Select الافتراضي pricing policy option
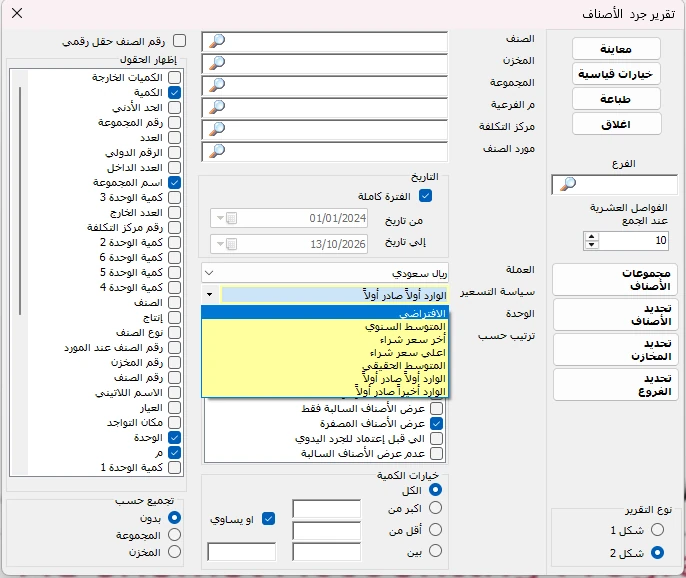Image resolution: width=686 pixels, height=578 pixels. click(325, 313)
